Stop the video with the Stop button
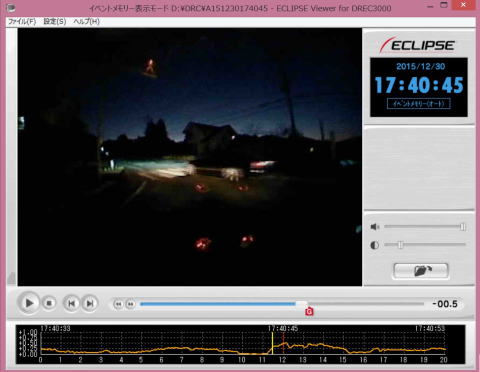This screenshot has width=480, height=372. click(49, 303)
